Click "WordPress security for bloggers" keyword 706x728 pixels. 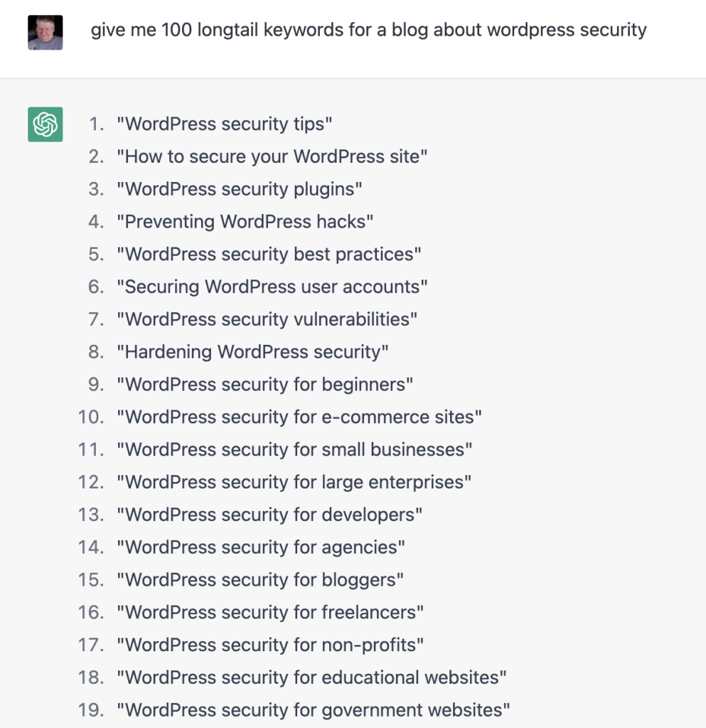pos(260,580)
